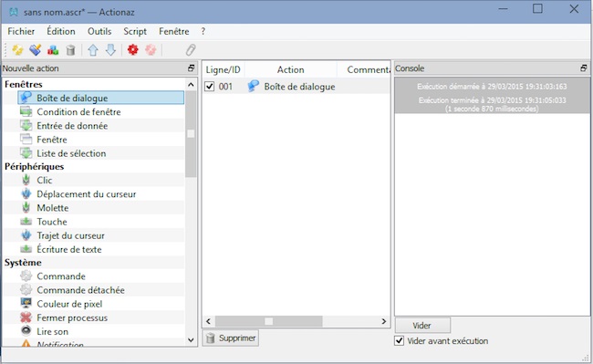Click the Ligne/ID column header
593x364 pixels.
[224, 69]
